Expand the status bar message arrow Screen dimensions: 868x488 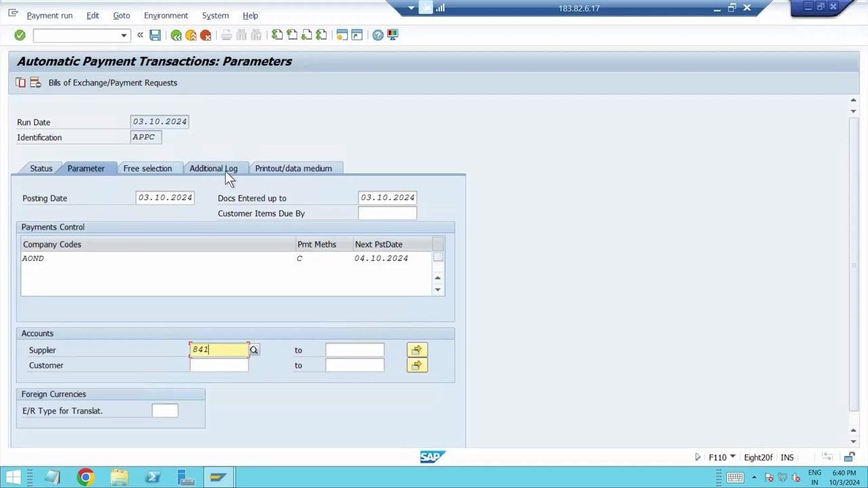pyautogui.click(x=697, y=457)
